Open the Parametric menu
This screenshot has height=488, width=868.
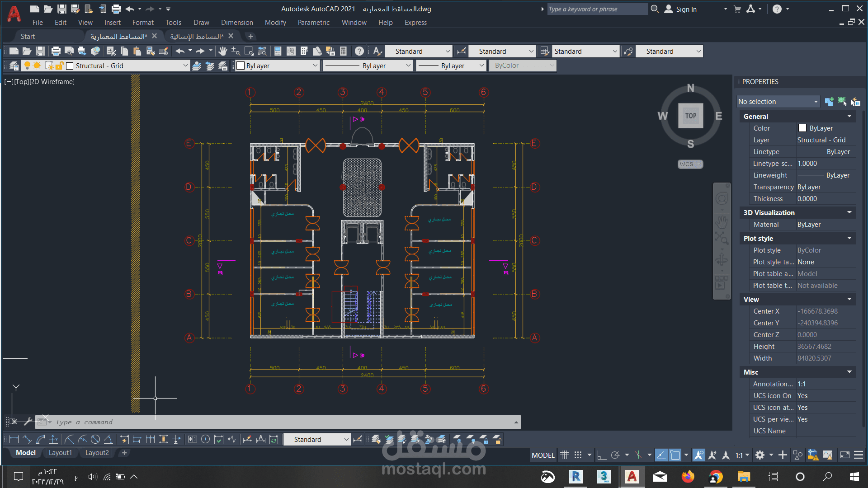pos(314,23)
